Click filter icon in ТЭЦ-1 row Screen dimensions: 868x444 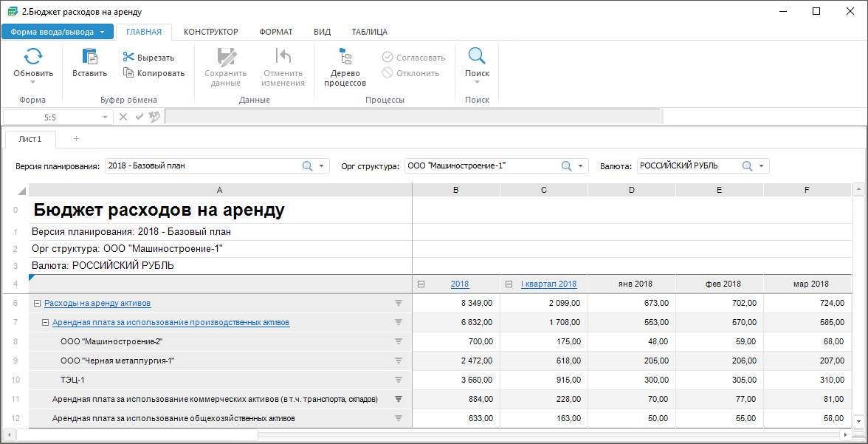pos(399,380)
